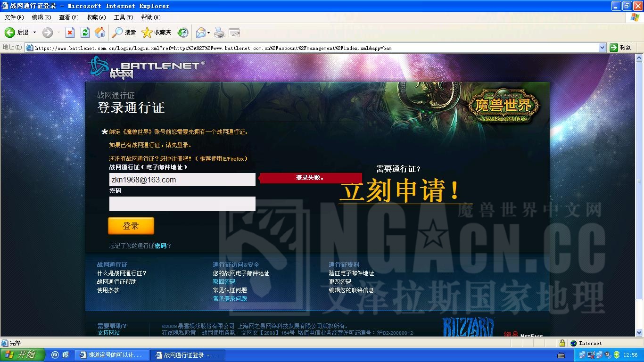This screenshot has height=362, width=644.
Task: Open the 战网使用条款 link at bottom
Action: coord(218,333)
